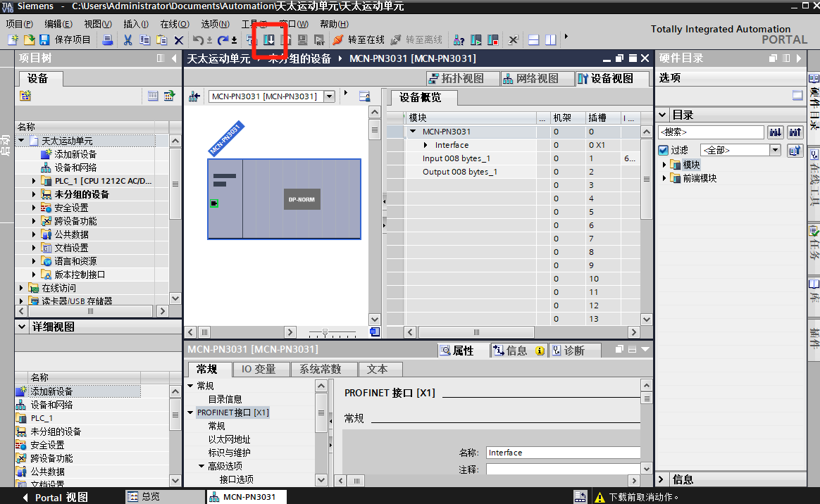Open the 系统常数 tab
The height and width of the screenshot is (504, 820).
coord(324,370)
